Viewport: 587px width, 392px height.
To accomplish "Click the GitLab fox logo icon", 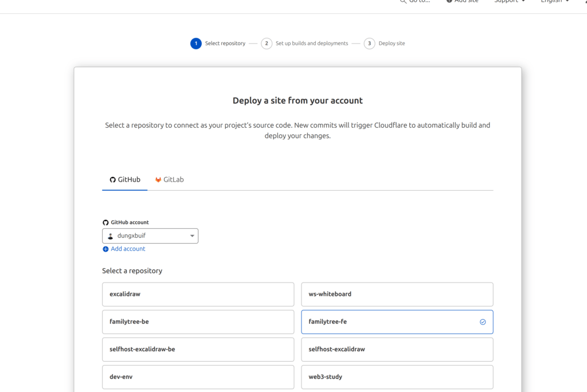I will click(158, 180).
